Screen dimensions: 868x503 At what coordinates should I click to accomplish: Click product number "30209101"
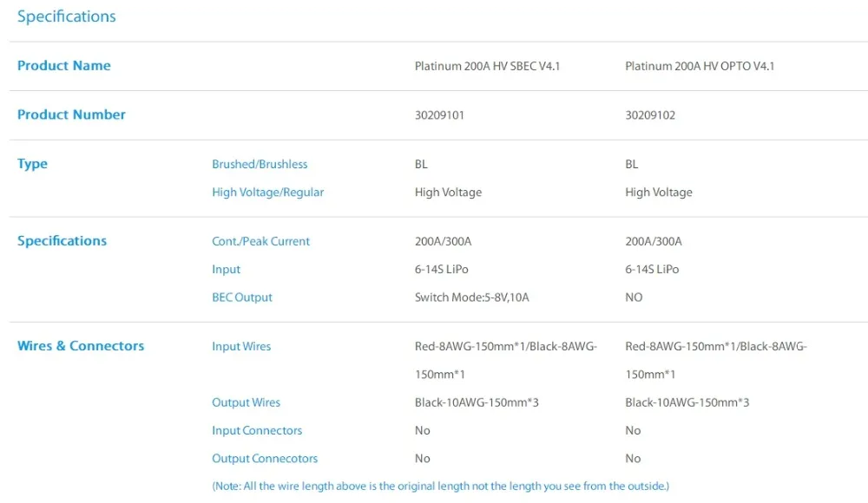pos(439,115)
